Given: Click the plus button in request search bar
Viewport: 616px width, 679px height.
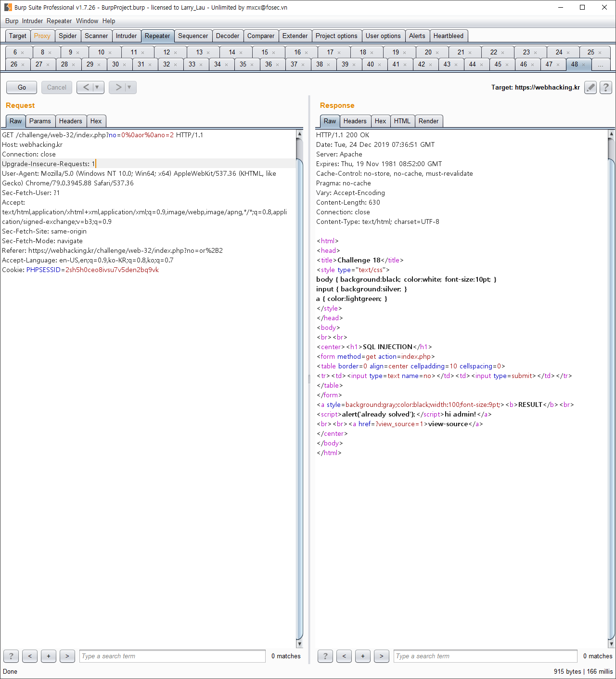Looking at the screenshot, I should (x=49, y=656).
